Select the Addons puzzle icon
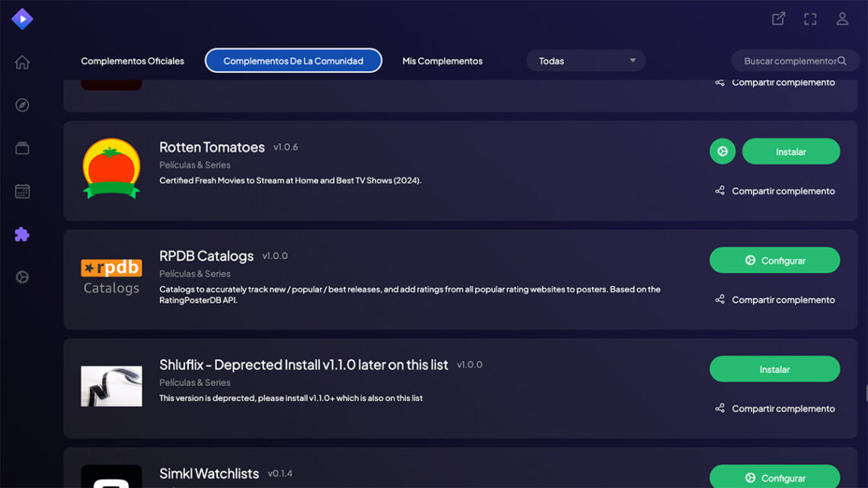The image size is (868, 488). click(22, 234)
